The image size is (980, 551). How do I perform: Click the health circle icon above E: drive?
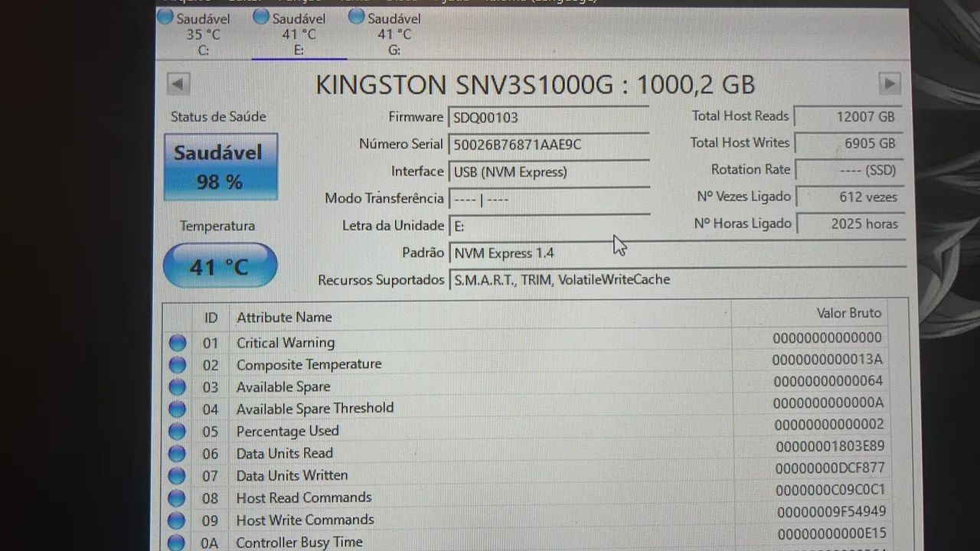261,17
